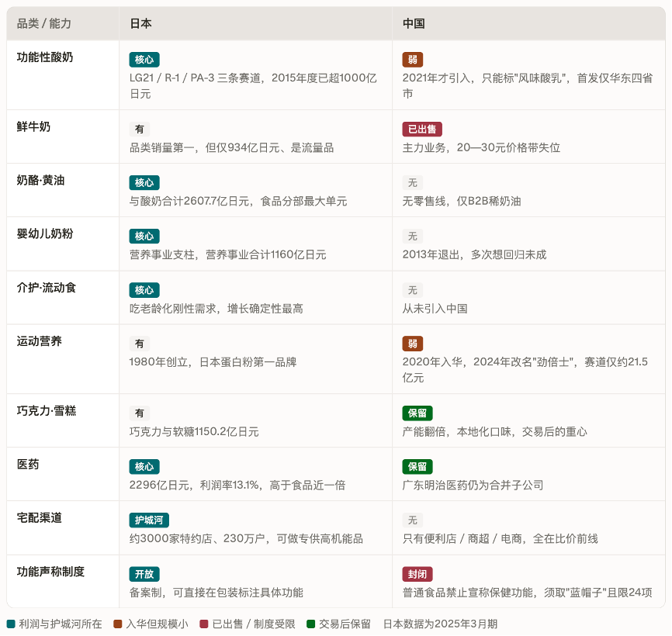Viewport: 672px width, 636px height.
Task: Click the 保留 badge in 医药 row
Action: (417, 467)
